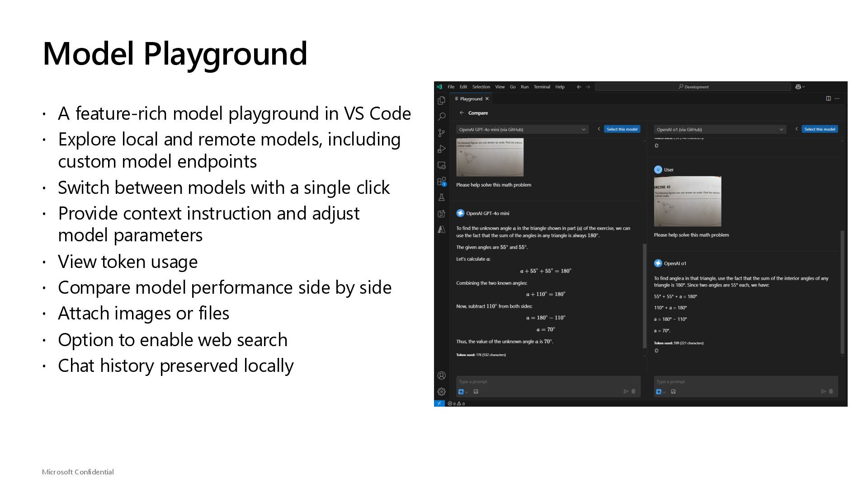Expand the OpenAI o1 model dropdown
Image resolution: width=868 pixels, height=488 pixels.
coord(720,130)
